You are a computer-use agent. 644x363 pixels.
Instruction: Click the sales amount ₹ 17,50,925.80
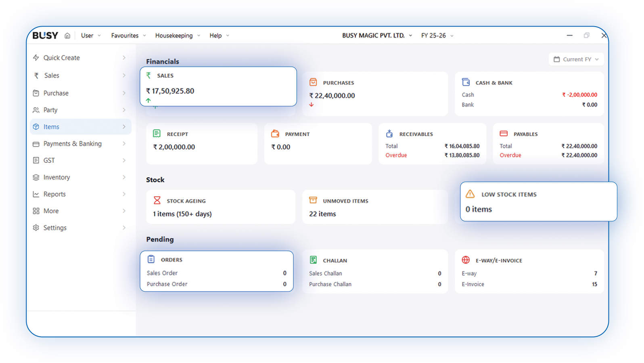pos(170,91)
